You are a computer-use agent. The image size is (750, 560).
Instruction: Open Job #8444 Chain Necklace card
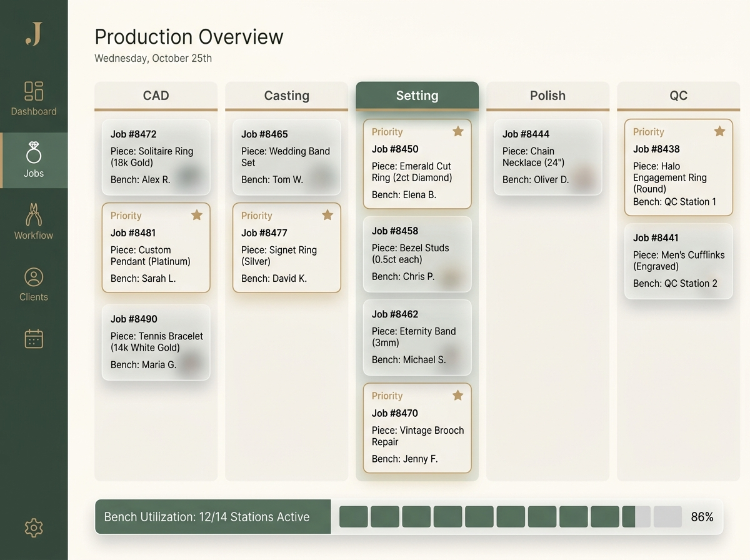[548, 157]
